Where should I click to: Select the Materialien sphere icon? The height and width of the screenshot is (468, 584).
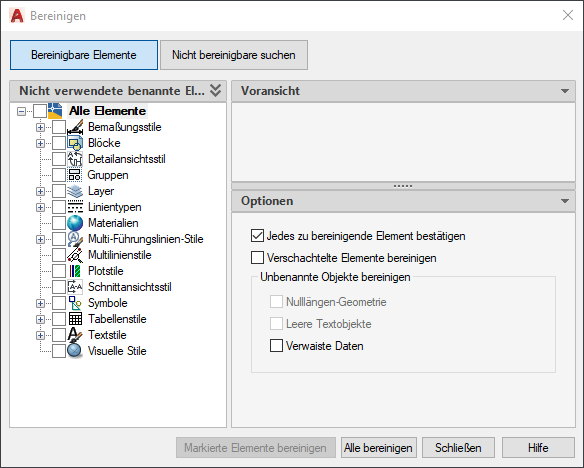point(75,223)
